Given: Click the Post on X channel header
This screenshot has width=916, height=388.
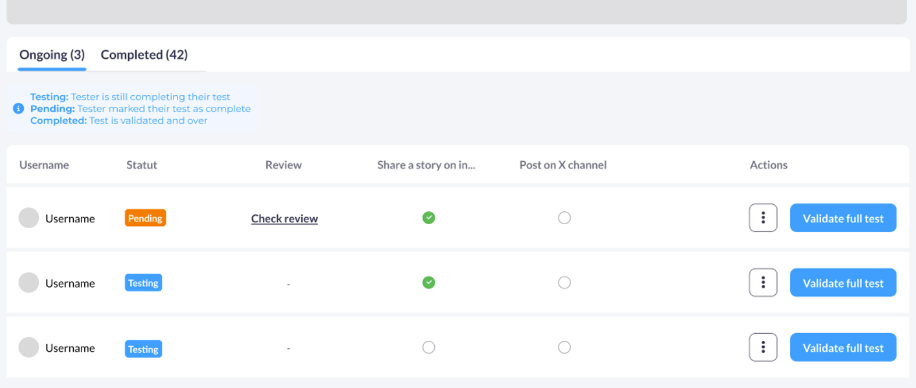Looking at the screenshot, I should pos(563,165).
